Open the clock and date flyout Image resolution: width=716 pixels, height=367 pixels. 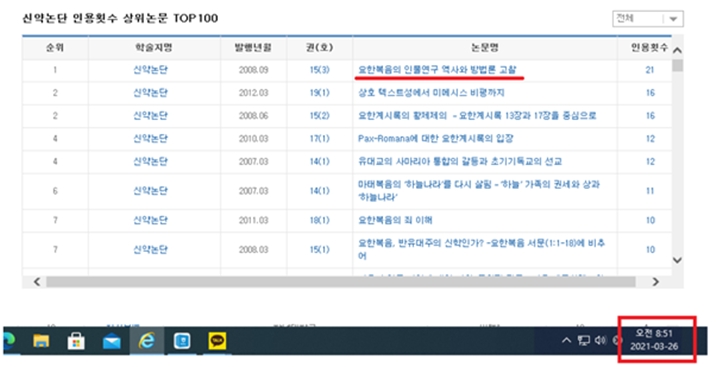[654, 340]
